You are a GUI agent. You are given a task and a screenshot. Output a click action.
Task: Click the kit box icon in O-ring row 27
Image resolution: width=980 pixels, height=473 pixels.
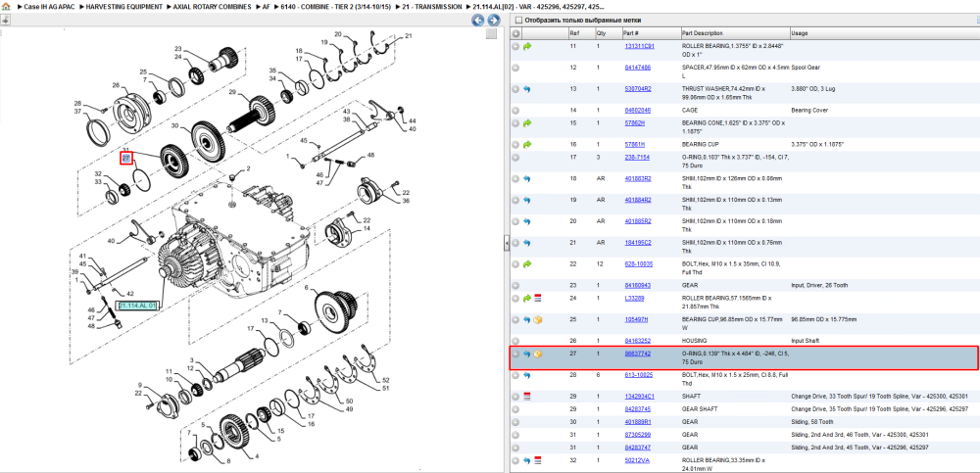[537, 355]
